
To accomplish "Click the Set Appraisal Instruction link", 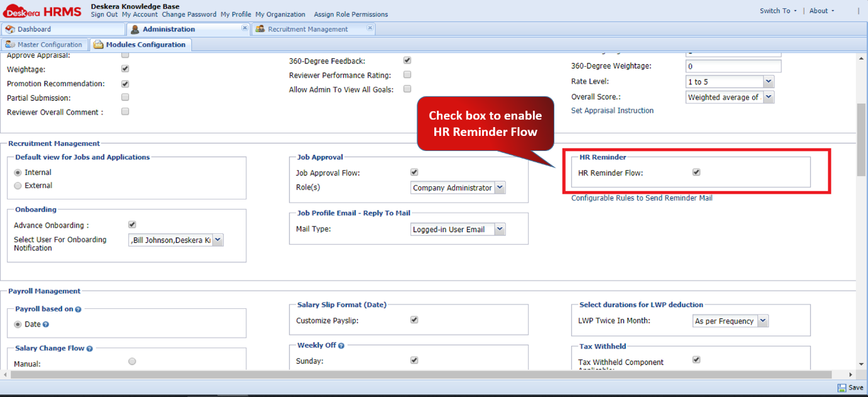I will tap(612, 110).
